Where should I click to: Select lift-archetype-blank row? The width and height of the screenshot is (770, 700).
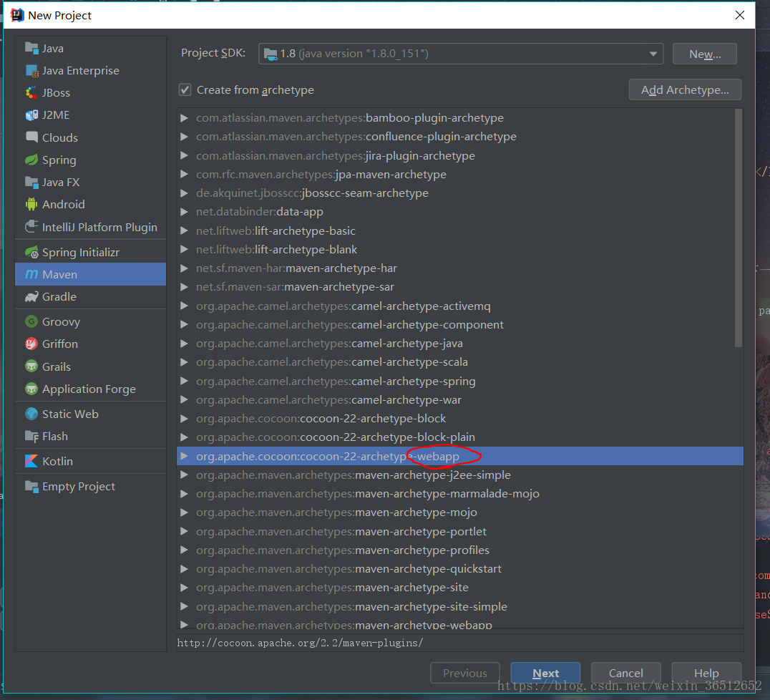(459, 250)
